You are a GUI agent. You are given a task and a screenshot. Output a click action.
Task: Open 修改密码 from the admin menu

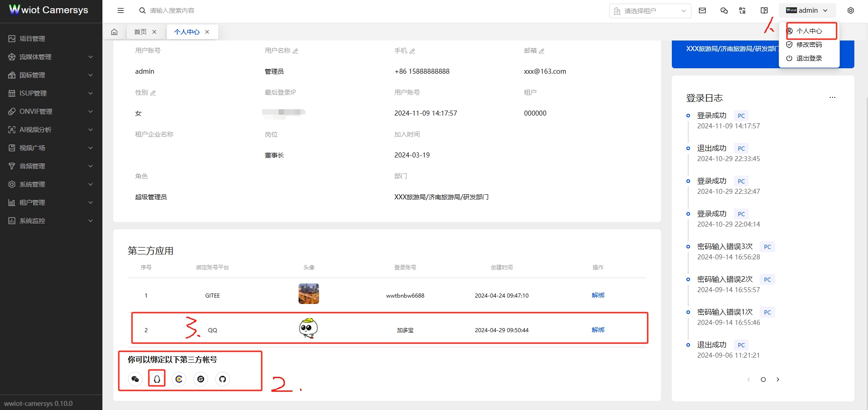809,45
